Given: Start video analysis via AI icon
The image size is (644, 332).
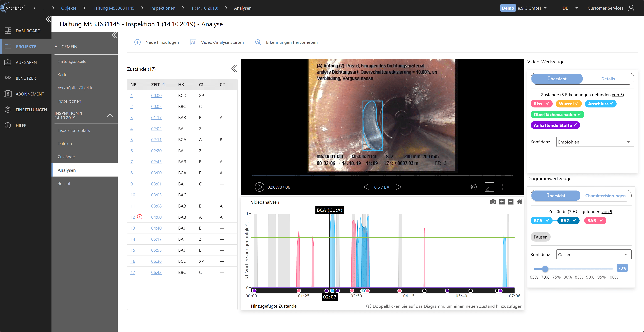Looking at the screenshot, I should [193, 42].
